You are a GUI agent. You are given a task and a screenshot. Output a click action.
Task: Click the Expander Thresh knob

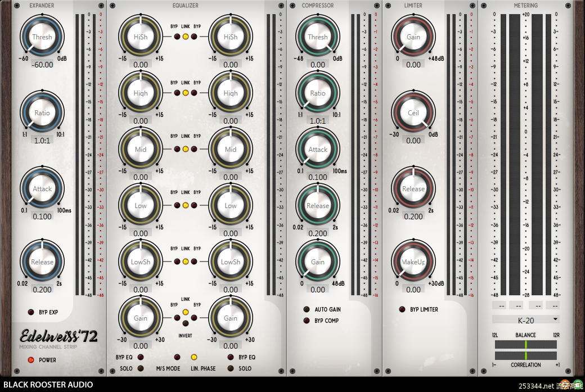[42, 37]
